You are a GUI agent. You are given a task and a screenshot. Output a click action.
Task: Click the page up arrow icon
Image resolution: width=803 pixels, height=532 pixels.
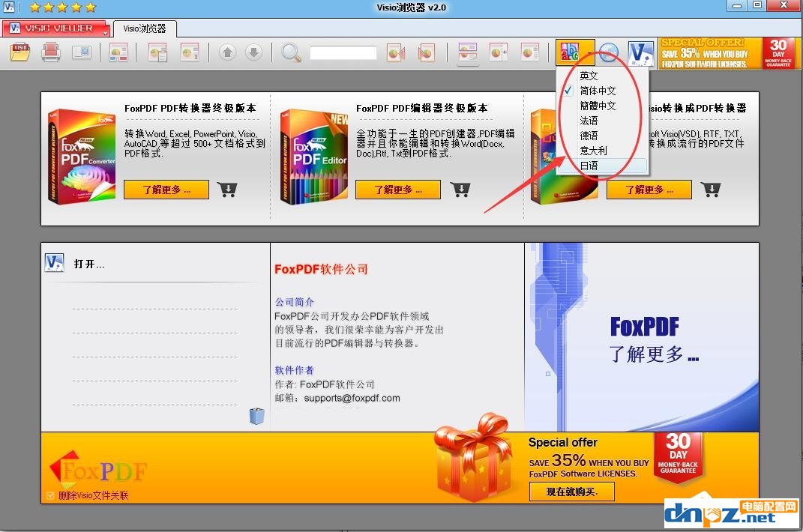coord(228,52)
